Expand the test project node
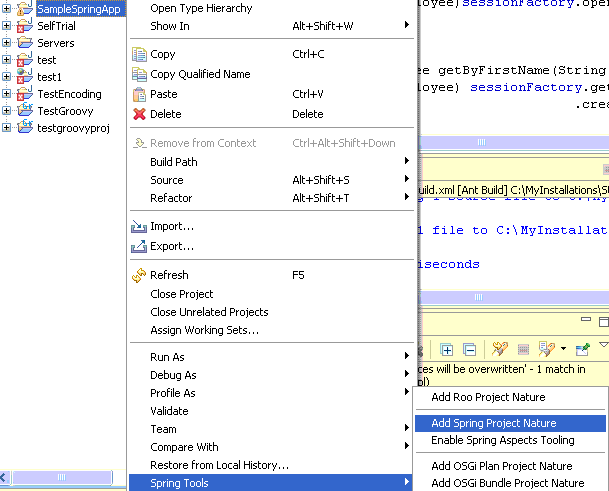This screenshot has height=491, width=609. pyautogui.click(x=6, y=59)
